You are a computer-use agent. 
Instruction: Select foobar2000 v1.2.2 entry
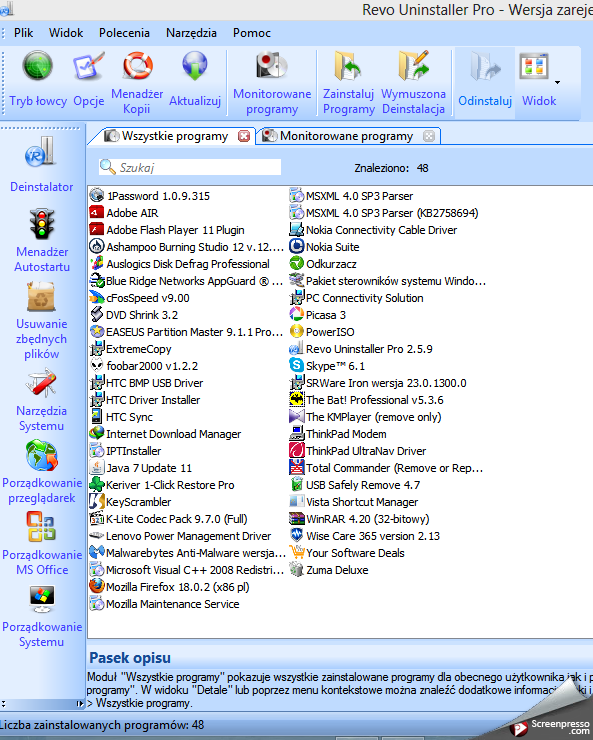[144, 366]
